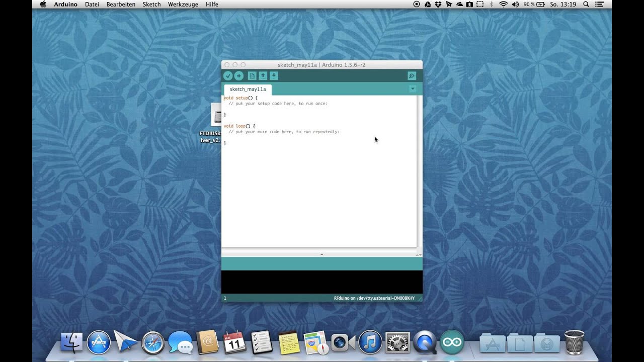This screenshot has width=644, height=362.
Task: Open the Hilfe menu
Action: [x=212, y=4]
